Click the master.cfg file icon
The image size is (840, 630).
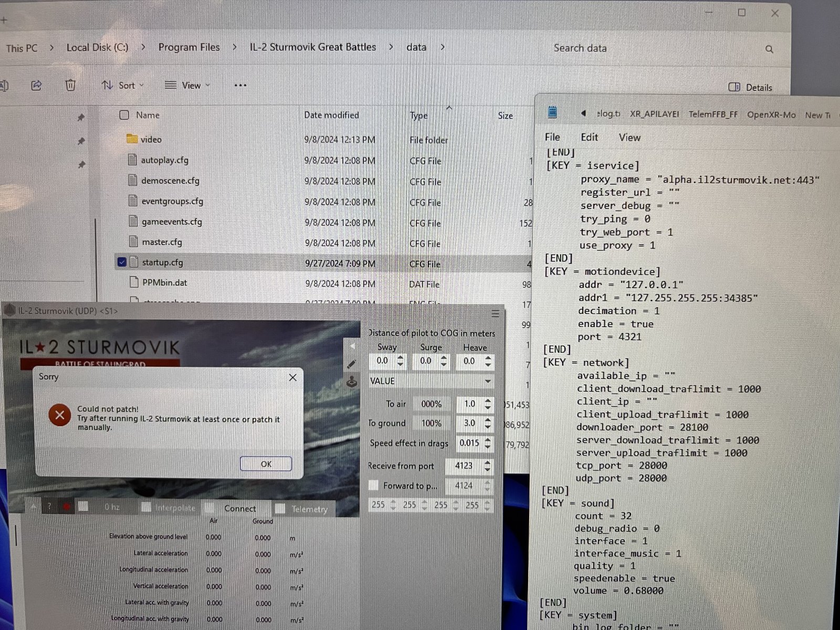[133, 241]
